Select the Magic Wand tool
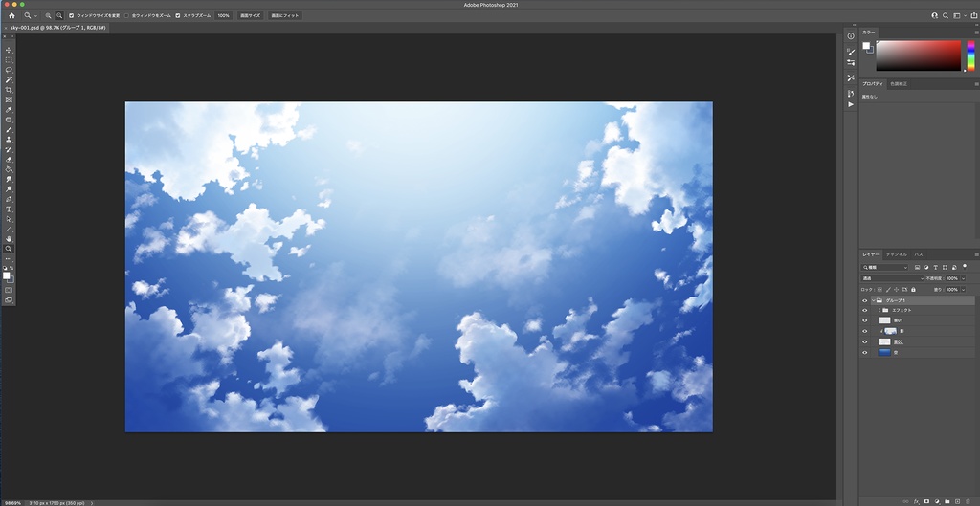Viewport: 980px width, 506px height. coord(9,80)
